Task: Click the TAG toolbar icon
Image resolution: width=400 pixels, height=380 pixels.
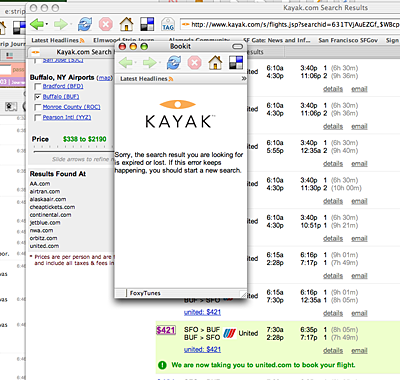Action: pyautogui.click(x=168, y=24)
